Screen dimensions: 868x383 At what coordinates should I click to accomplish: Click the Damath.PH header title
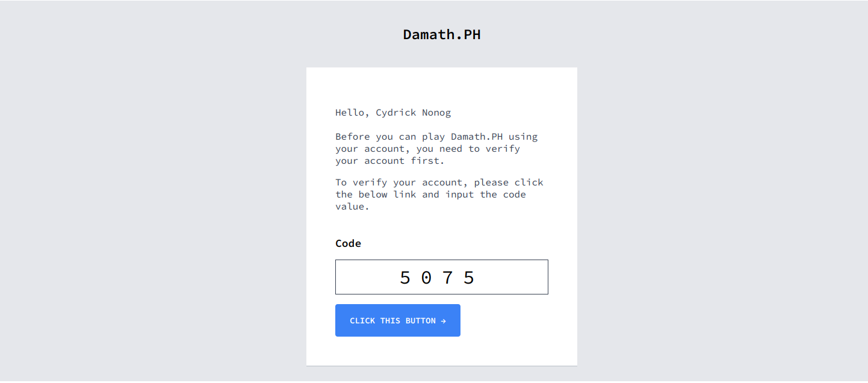coord(442,34)
